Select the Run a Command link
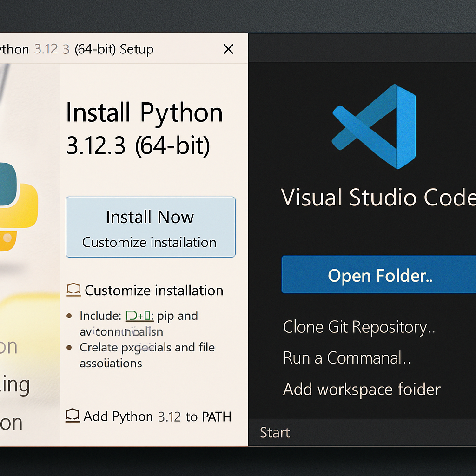The image size is (476, 476). [347, 358]
